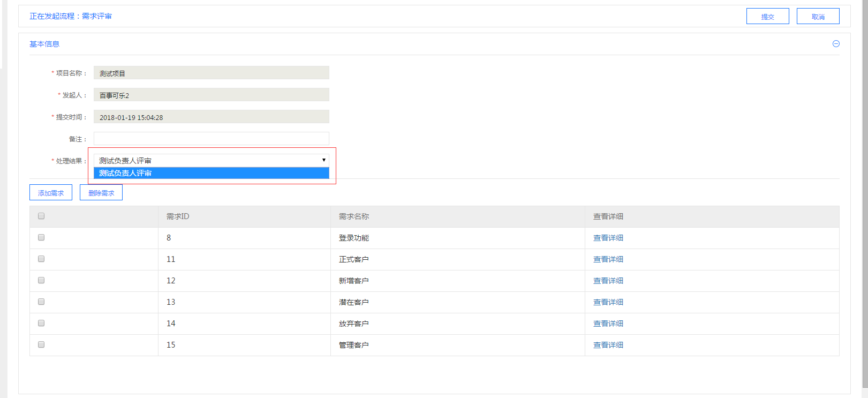The height and width of the screenshot is (398, 868).
Task: Select 测试负责人评审 option in dropdown list
Action: [x=211, y=173]
